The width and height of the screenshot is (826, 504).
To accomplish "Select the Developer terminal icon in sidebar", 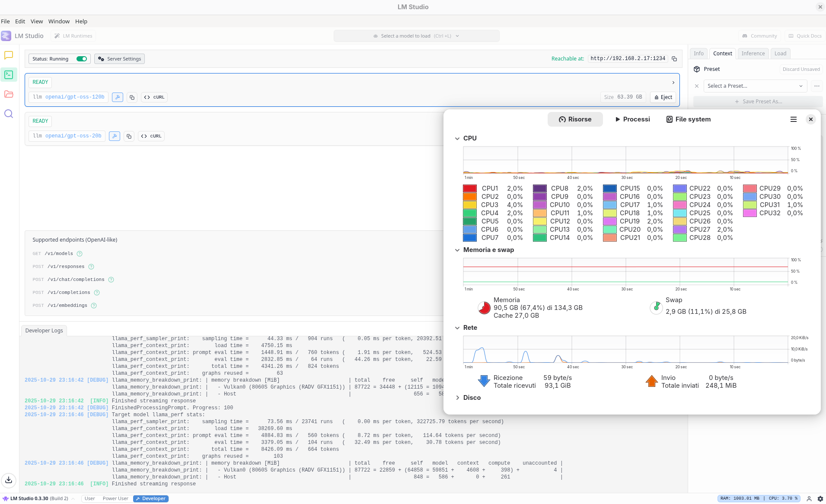I will pyautogui.click(x=9, y=74).
